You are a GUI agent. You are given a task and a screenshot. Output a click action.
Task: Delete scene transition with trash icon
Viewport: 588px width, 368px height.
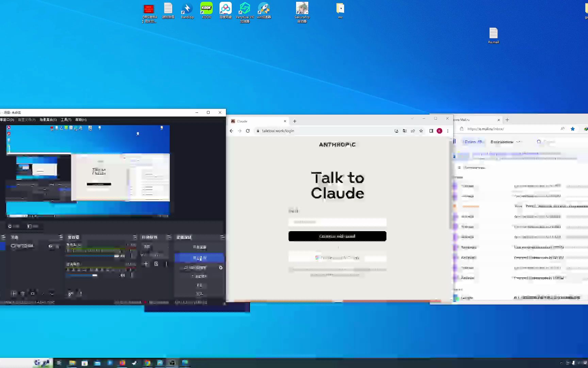[x=156, y=264]
